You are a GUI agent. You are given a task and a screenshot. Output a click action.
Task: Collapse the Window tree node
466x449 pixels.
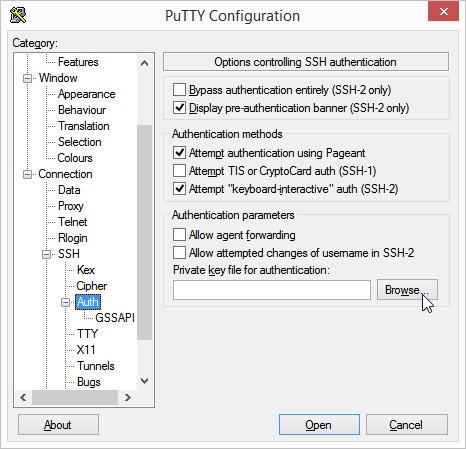coord(28,78)
